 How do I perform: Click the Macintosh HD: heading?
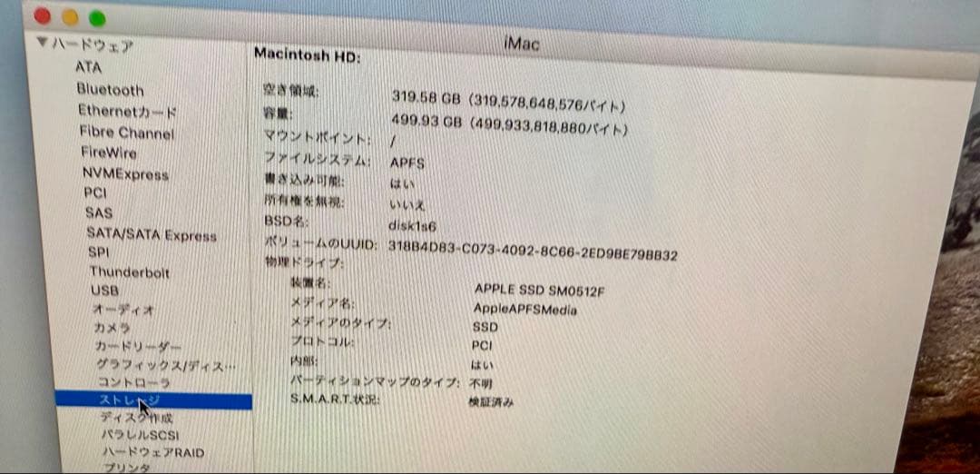[307, 55]
